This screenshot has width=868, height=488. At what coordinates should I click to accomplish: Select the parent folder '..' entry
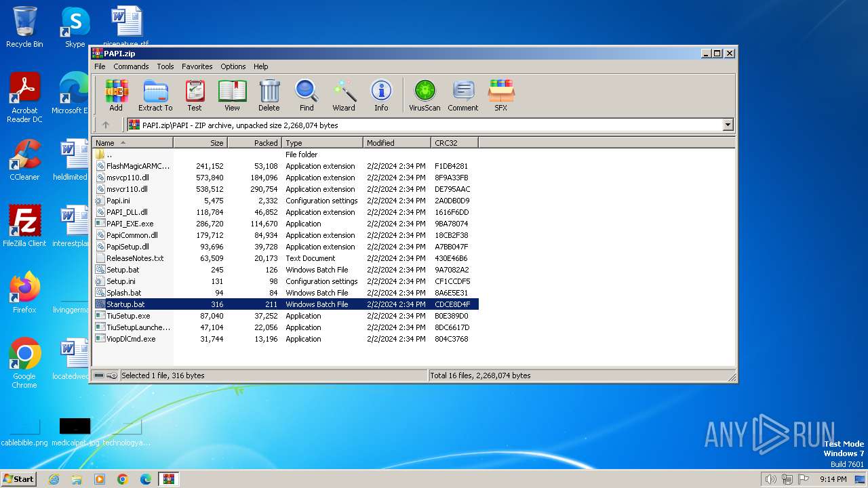(x=285, y=155)
